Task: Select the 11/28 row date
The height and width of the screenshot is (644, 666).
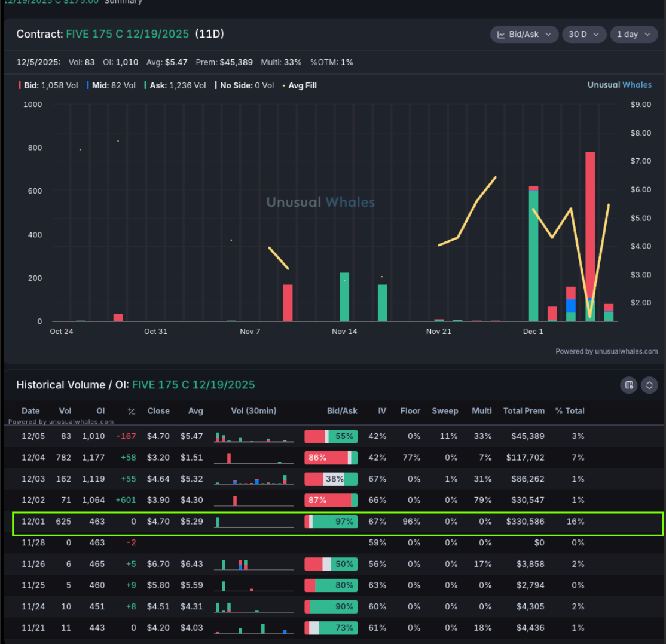Action: pyautogui.click(x=33, y=542)
